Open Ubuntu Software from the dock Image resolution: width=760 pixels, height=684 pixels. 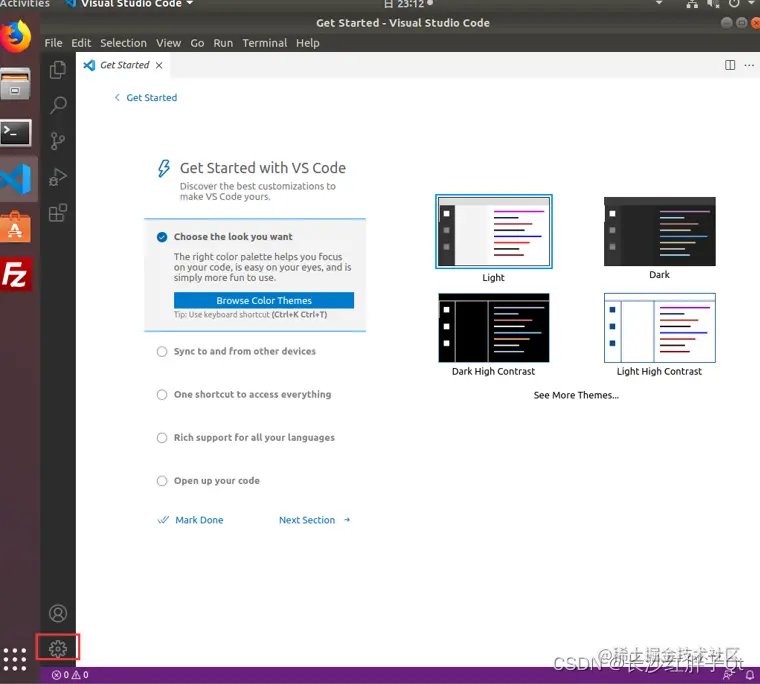(x=16, y=226)
